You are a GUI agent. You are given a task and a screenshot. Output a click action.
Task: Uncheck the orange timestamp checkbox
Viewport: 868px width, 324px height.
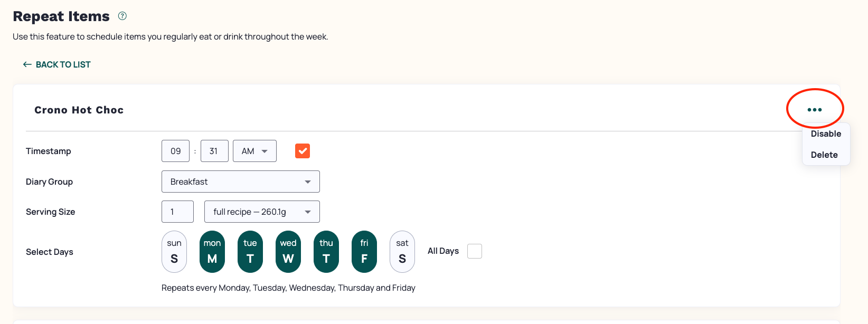click(x=303, y=151)
